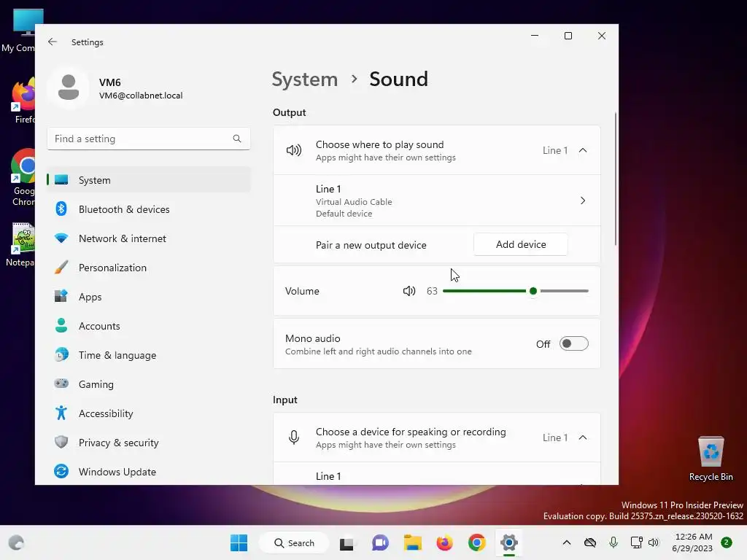Open Bluetooth & devices settings
747x560 pixels.
[149, 209]
